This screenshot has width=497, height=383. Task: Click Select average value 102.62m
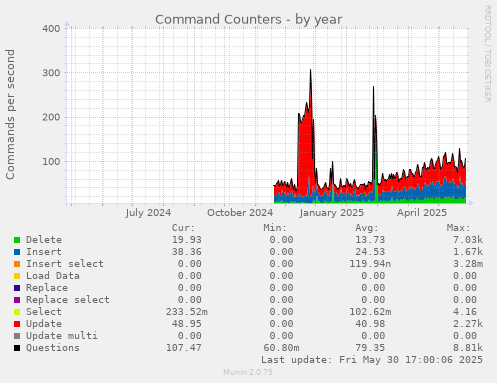pyautogui.click(x=370, y=312)
